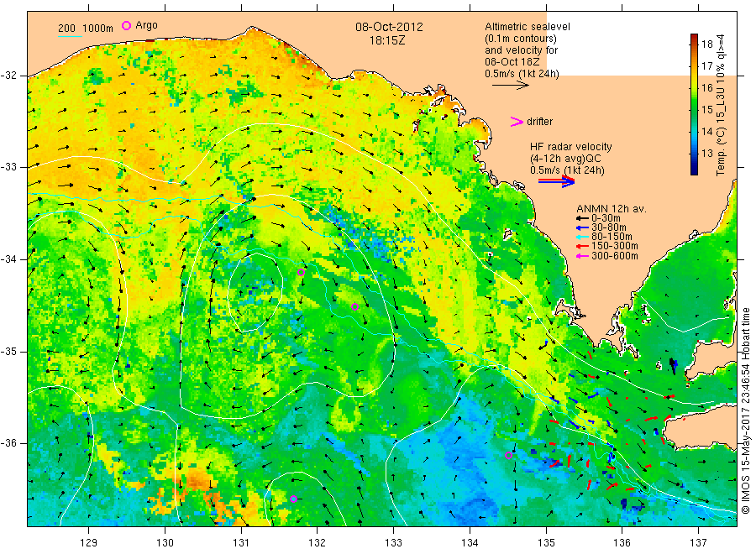The height and width of the screenshot is (554, 756).
Task: Click the 'ANMN 12h av.' heading
Action: [611, 209]
